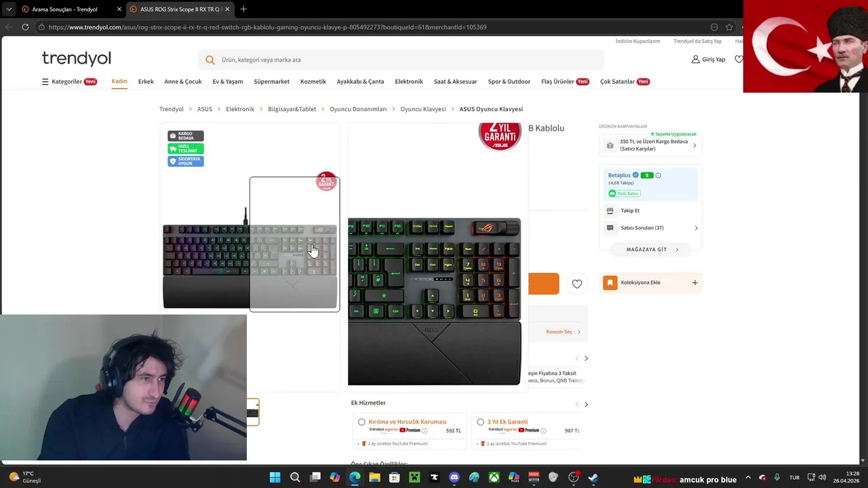
Task: Click Oyuncu Klavyesi breadcrumb link
Action: [x=423, y=109]
